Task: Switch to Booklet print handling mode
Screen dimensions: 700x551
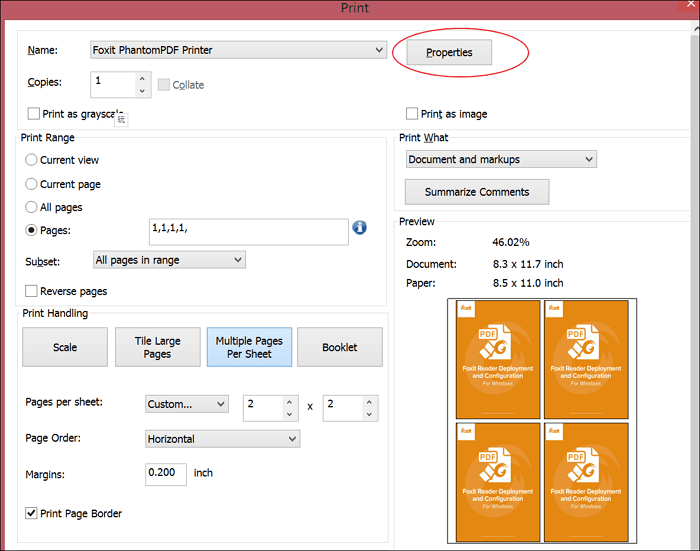Action: pos(339,347)
